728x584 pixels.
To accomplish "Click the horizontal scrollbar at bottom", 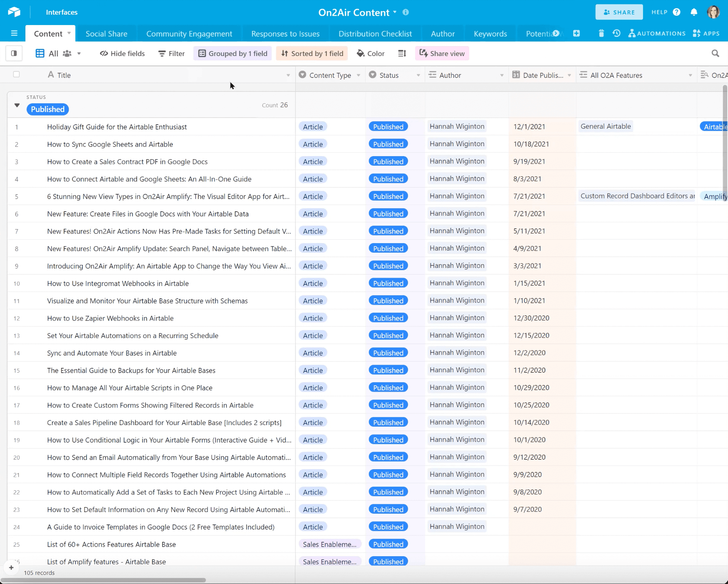I will pos(103,580).
